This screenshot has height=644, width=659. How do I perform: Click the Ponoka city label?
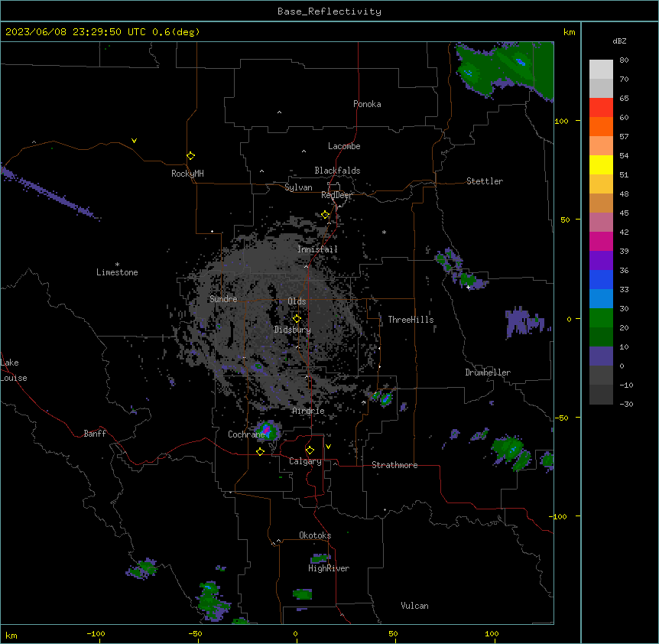point(367,104)
